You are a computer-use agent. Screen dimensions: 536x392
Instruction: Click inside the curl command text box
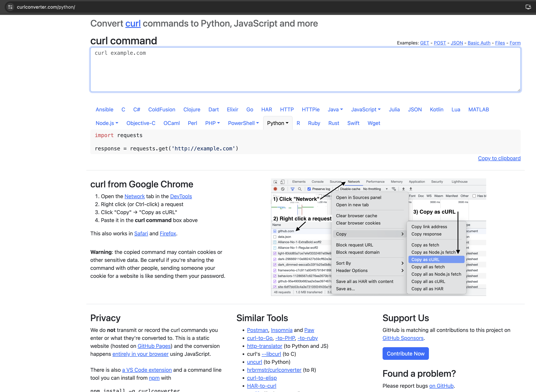[305, 69]
